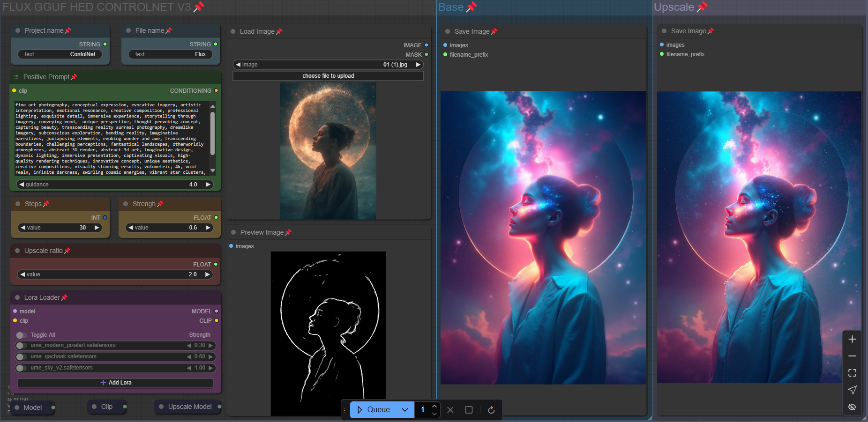
Task: Click the Queue button to run workflow
Action: tap(374, 410)
